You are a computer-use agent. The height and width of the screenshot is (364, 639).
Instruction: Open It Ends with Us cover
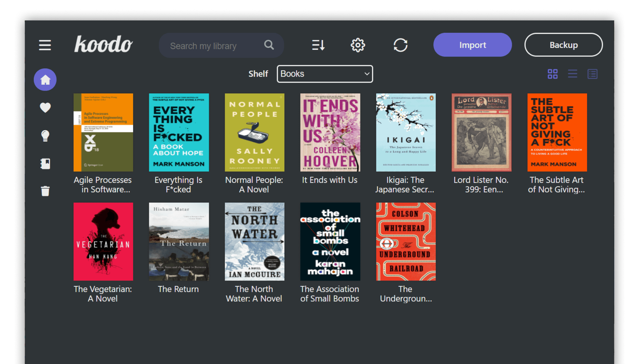point(330,132)
